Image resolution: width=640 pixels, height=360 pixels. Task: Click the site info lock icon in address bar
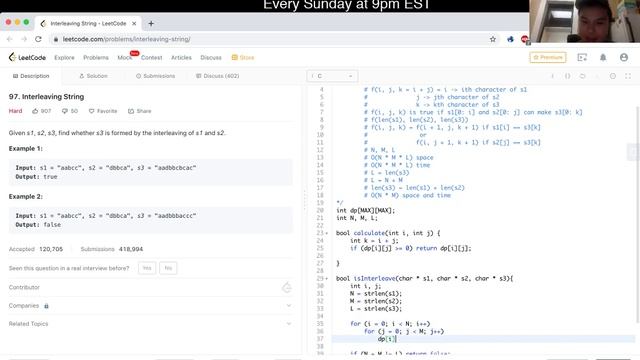click(56, 39)
